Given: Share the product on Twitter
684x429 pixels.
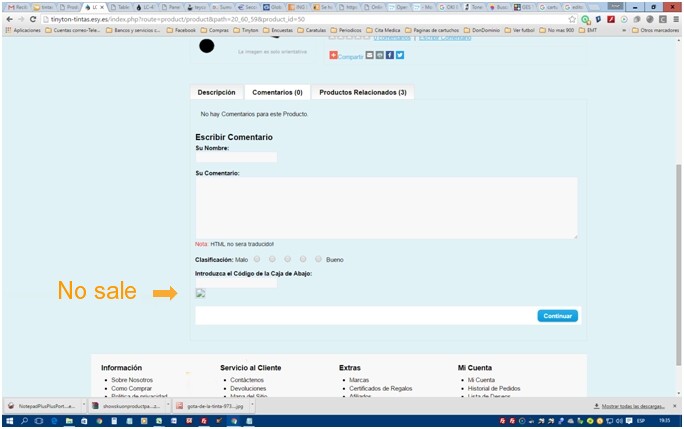Looking at the screenshot, I should 400,55.
